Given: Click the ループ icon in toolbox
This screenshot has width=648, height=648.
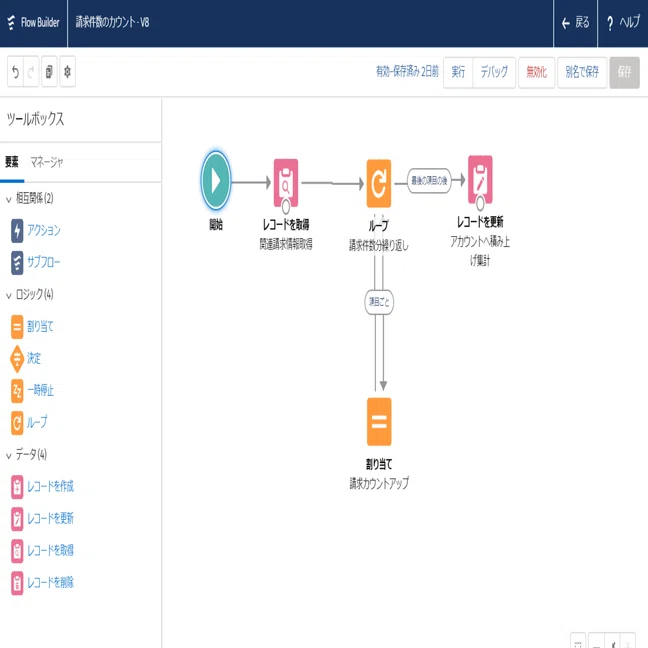Looking at the screenshot, I should [17, 423].
